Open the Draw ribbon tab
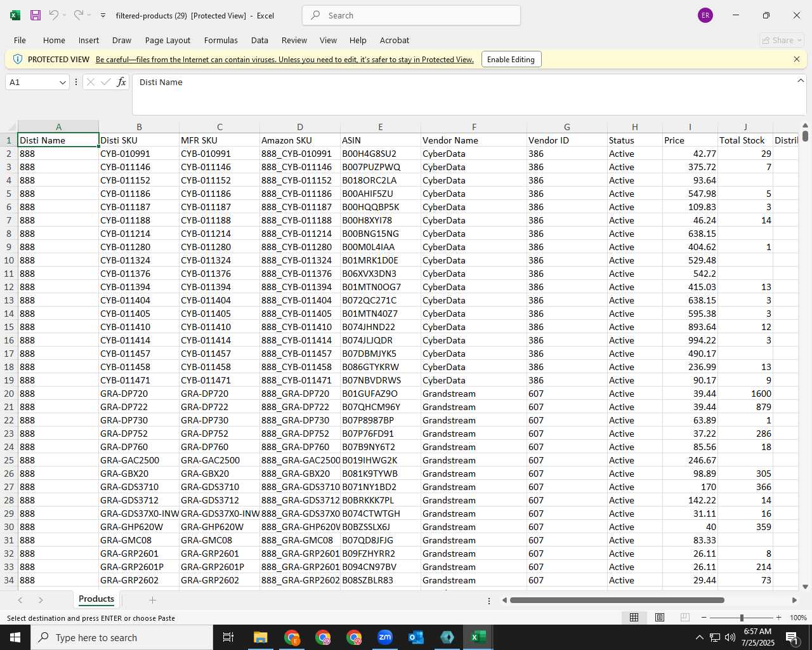 coord(122,40)
